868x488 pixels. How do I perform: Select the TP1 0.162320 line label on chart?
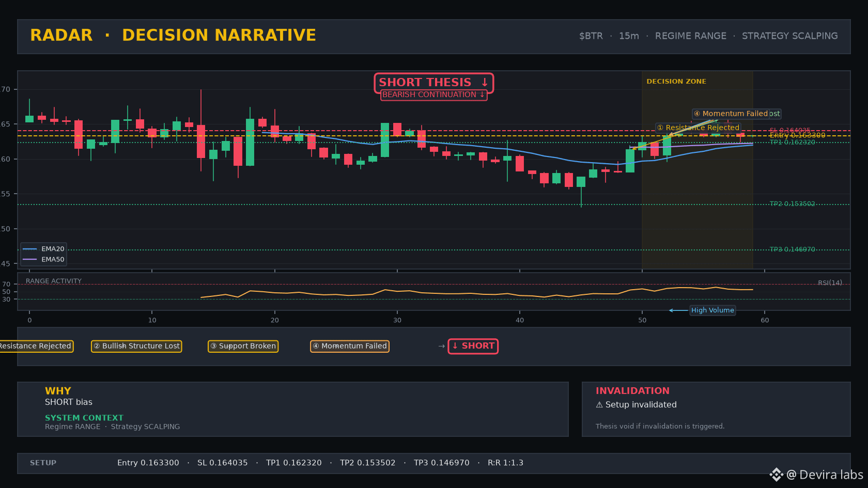pos(793,142)
